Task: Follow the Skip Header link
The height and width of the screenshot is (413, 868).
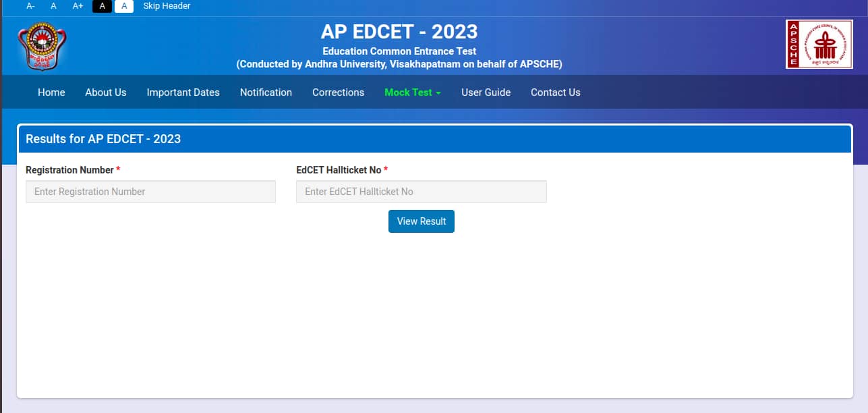Action: (x=167, y=6)
